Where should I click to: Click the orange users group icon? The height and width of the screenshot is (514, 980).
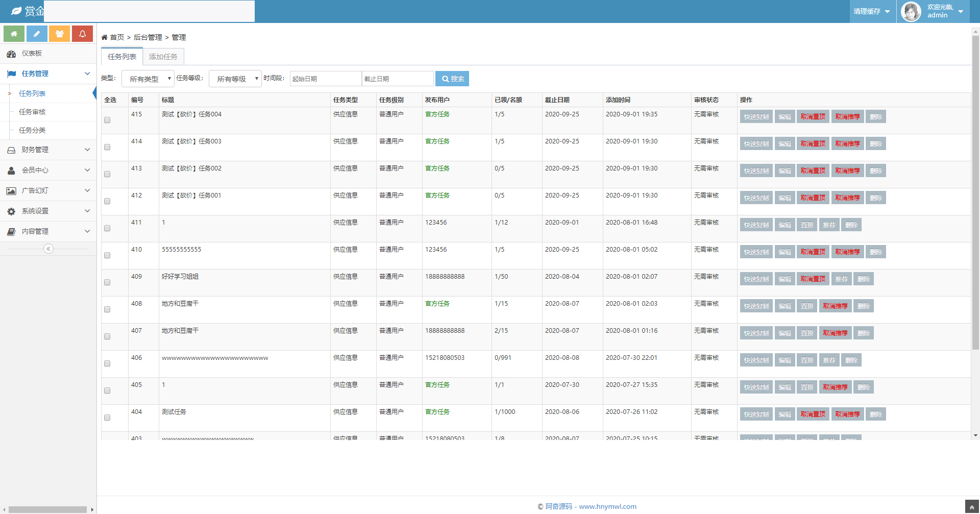point(60,34)
